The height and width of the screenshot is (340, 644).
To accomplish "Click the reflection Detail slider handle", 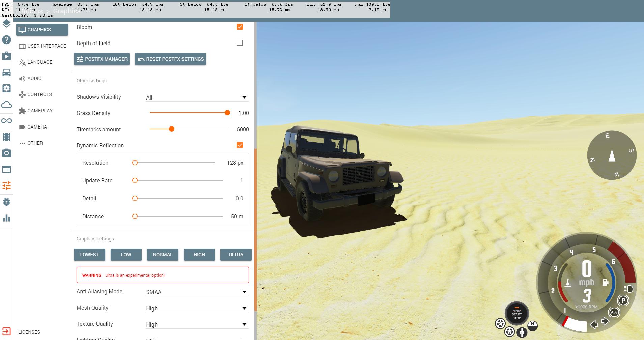I will pos(135,198).
